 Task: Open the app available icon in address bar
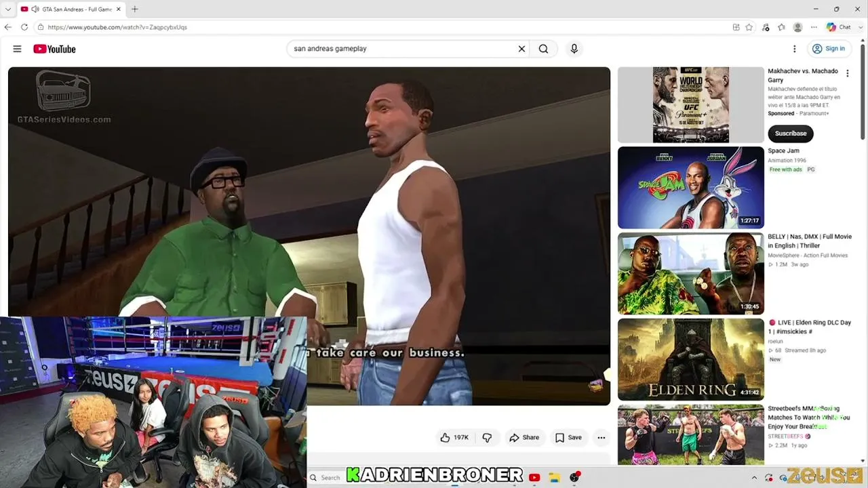pyautogui.click(x=736, y=27)
